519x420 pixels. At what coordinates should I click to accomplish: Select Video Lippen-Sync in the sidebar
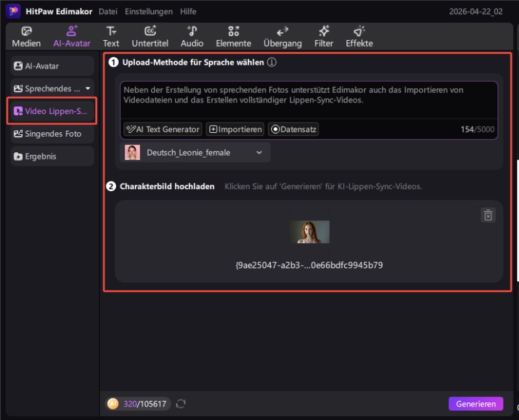click(x=51, y=111)
